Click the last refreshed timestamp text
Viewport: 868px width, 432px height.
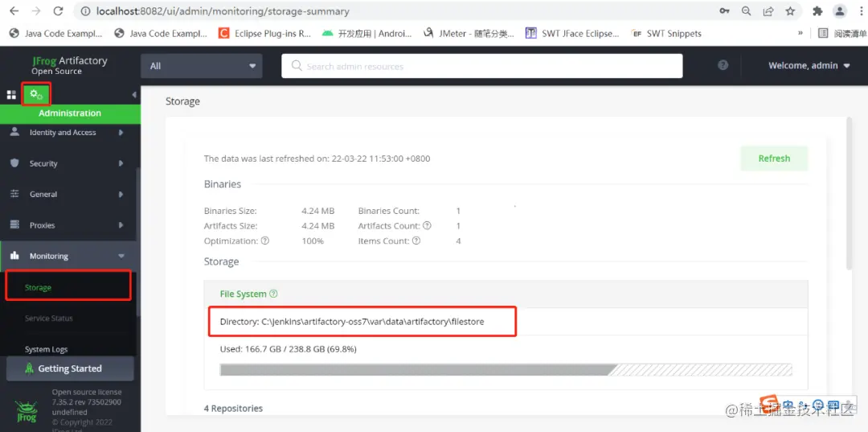[317, 158]
